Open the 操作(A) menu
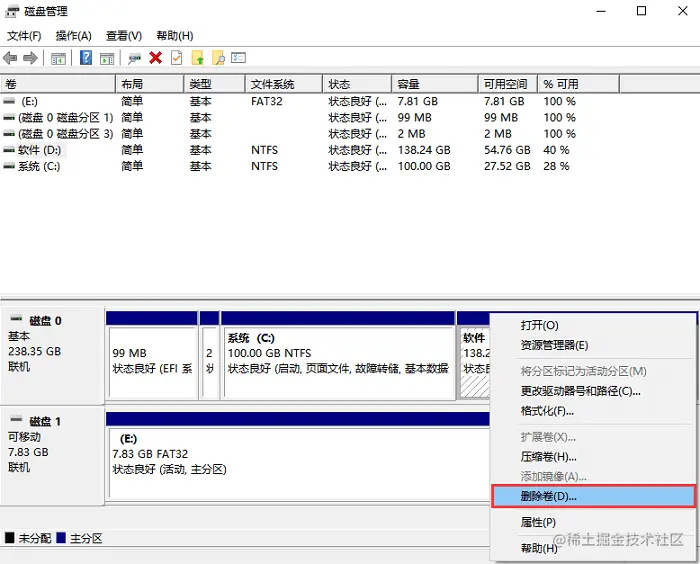Viewport: 700px width, 564px height. [74, 36]
